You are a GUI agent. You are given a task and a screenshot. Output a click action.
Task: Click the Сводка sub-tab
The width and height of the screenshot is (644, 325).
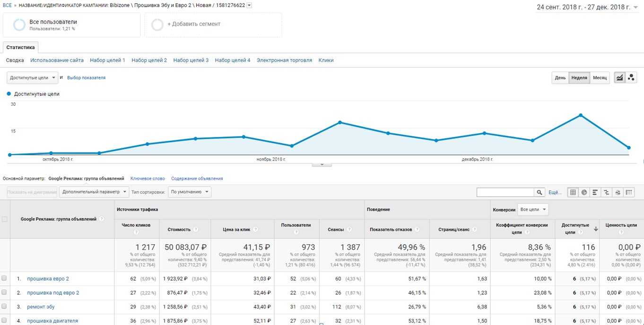click(15, 60)
